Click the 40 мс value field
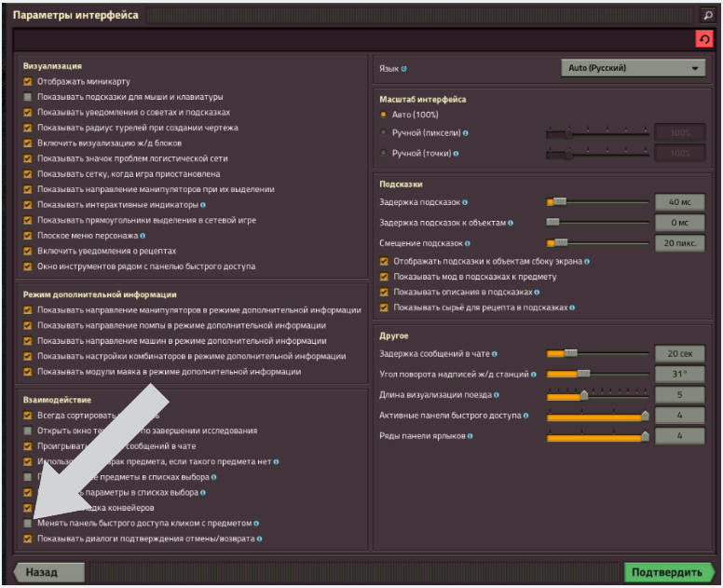The width and height of the screenshot is (723, 588). pyautogui.click(x=679, y=202)
